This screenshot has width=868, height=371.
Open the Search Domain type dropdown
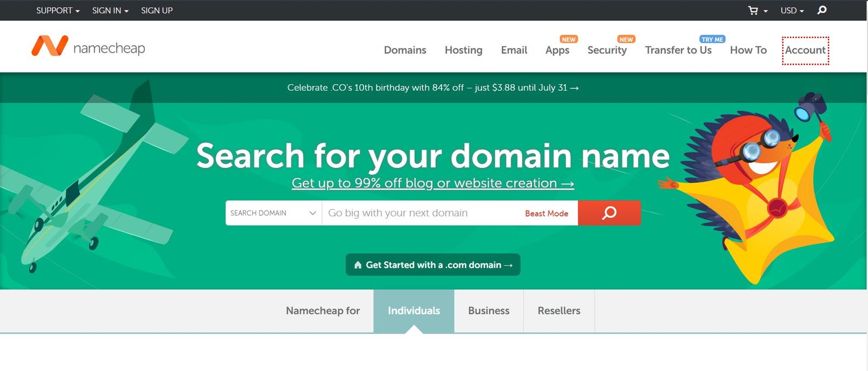(273, 213)
